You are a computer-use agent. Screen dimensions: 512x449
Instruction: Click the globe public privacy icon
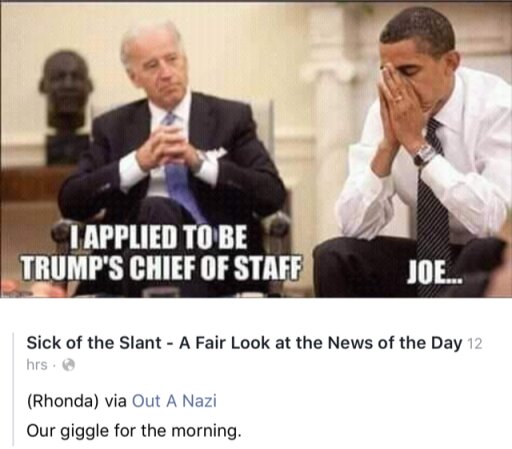tap(69, 365)
